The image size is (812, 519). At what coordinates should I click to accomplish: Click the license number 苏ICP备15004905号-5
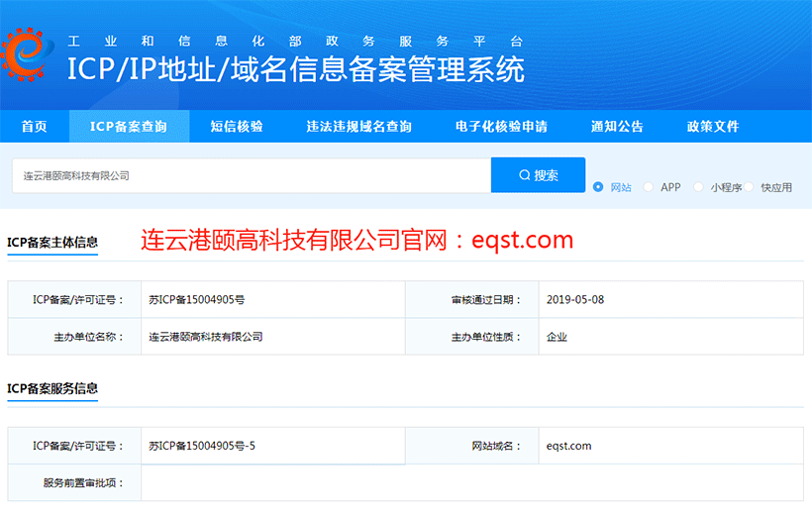202,446
